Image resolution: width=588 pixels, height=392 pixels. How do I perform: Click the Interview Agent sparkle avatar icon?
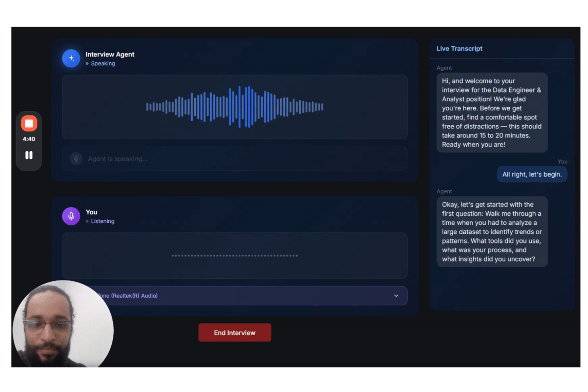coord(71,58)
